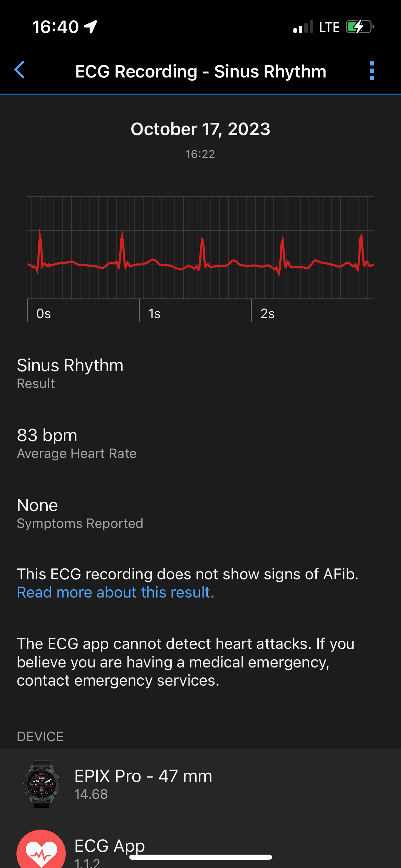Screen dimensions: 401x868
Task: Expand the October 17, 2023 date header
Action: click(x=200, y=130)
